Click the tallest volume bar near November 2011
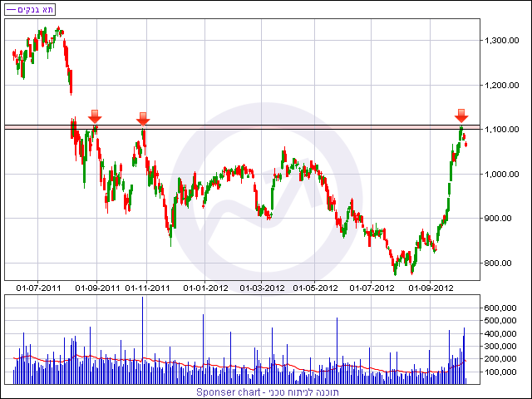 pyautogui.click(x=142, y=340)
